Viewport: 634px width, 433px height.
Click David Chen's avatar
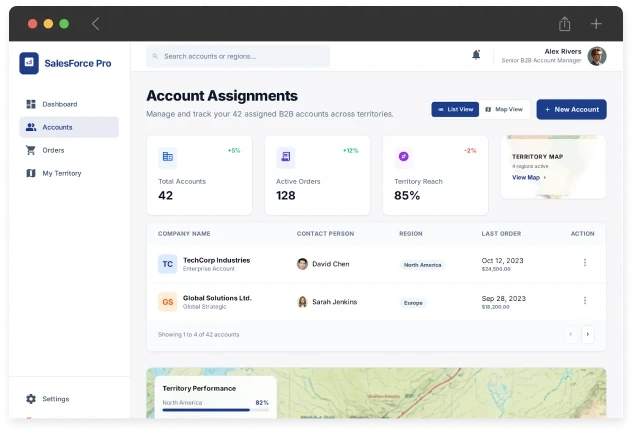[302, 264]
